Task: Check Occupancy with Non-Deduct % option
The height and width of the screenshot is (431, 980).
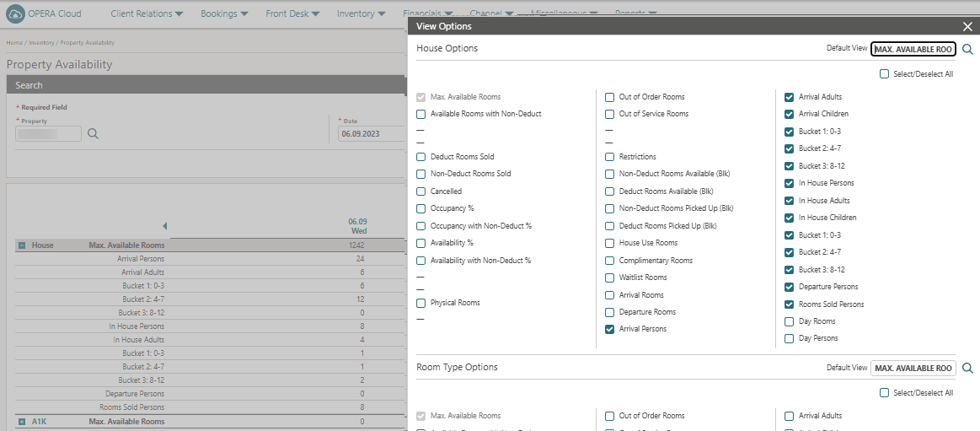Action: tap(421, 226)
